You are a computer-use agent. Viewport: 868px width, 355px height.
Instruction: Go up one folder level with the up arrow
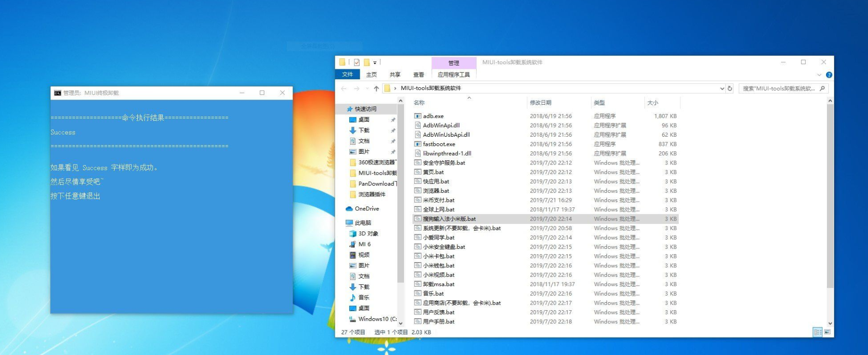376,88
